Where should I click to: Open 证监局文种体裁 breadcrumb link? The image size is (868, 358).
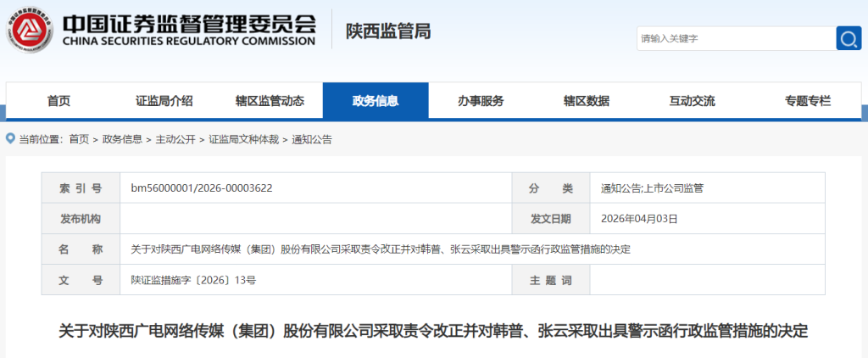point(243,139)
